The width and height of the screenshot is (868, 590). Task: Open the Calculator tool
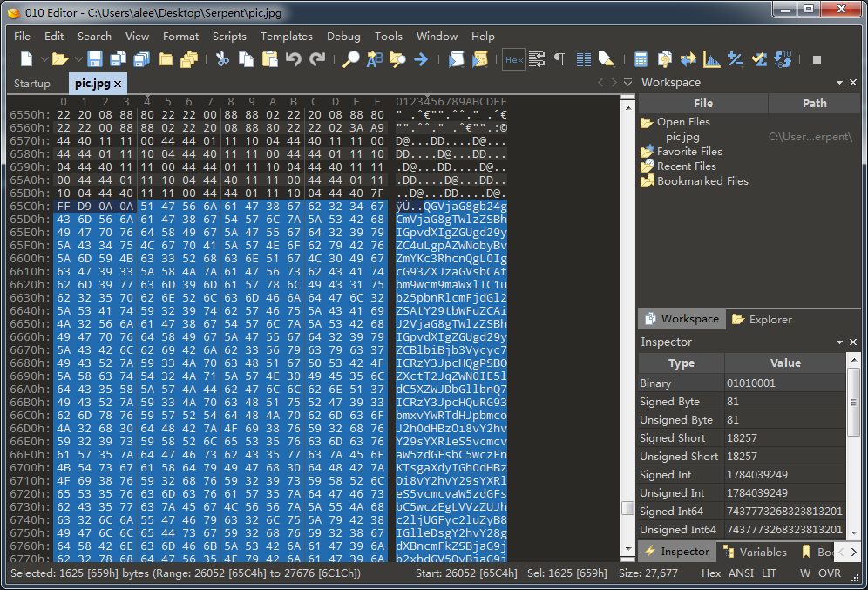(x=641, y=59)
